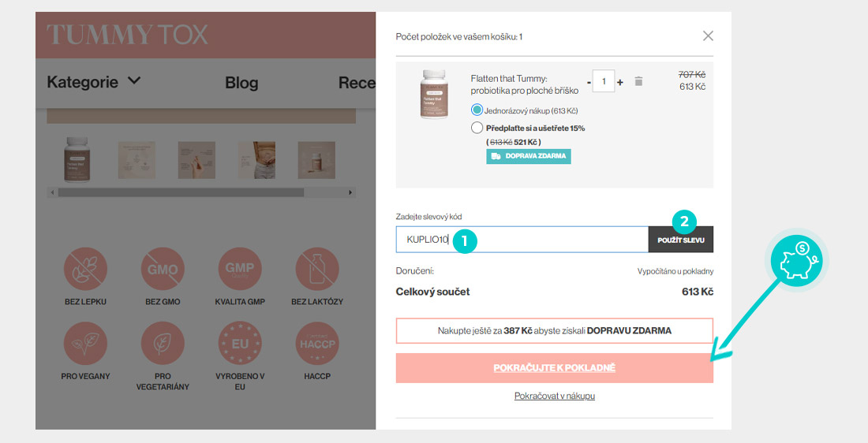This screenshot has height=443, width=868.
Task: Click the total price 613 Kč
Action: (x=698, y=292)
